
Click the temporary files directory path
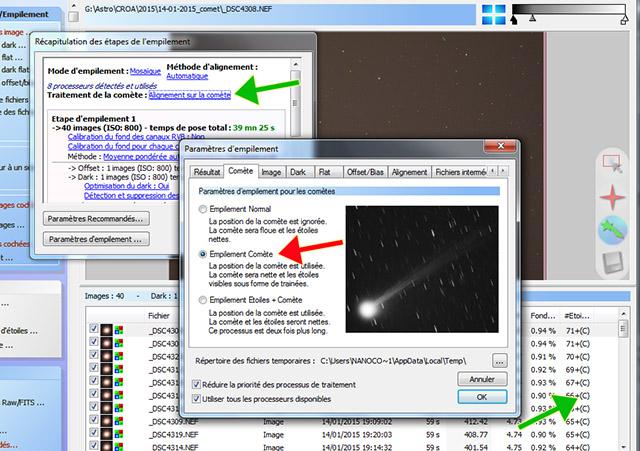393,361
